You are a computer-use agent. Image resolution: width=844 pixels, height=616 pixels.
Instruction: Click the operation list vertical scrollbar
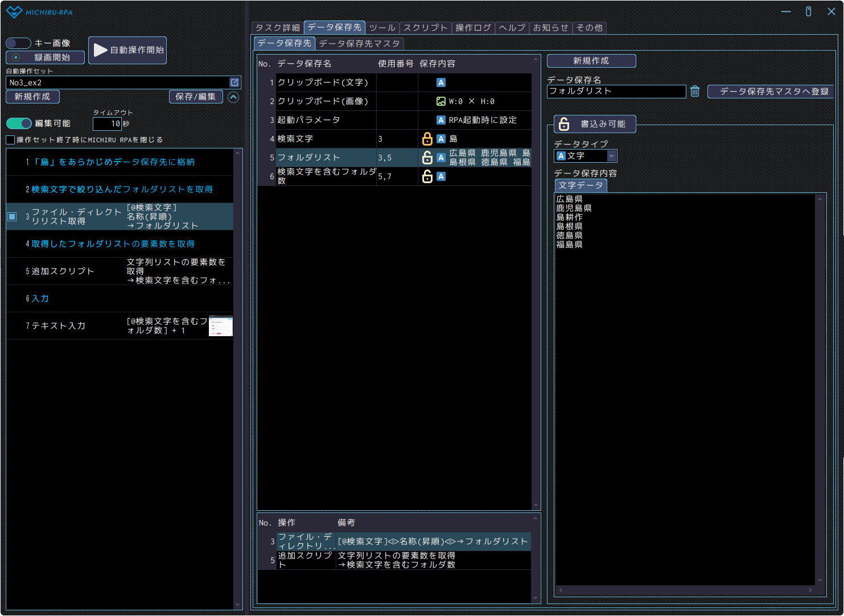point(238,375)
